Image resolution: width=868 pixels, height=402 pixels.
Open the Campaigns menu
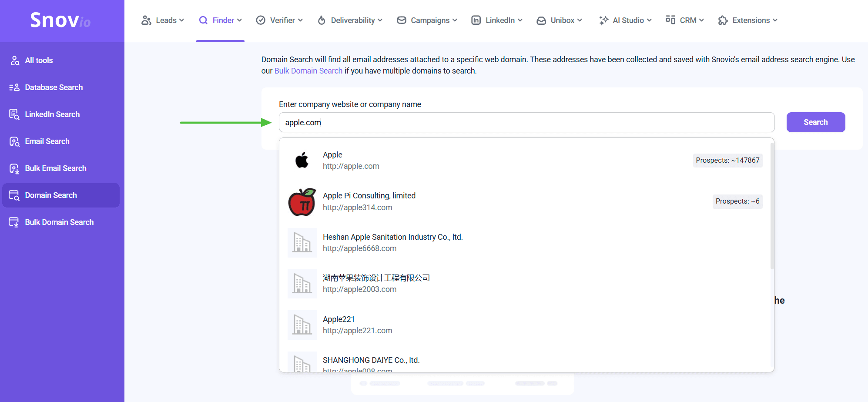[427, 20]
